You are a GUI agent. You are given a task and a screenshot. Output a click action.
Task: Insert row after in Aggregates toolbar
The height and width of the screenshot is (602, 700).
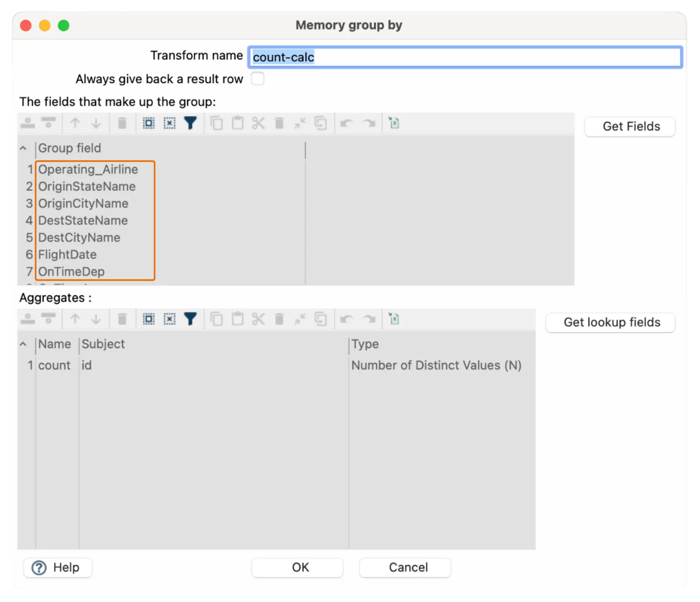(48, 319)
